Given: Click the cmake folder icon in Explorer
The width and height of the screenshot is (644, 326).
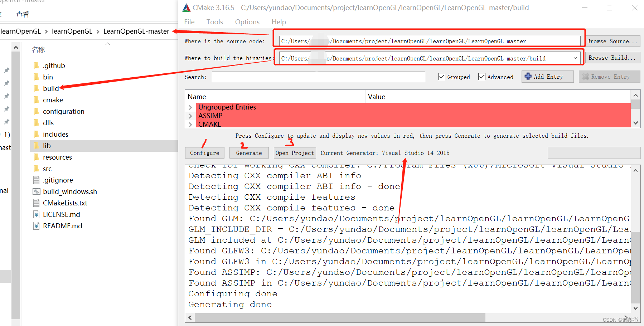Looking at the screenshot, I should click(36, 100).
